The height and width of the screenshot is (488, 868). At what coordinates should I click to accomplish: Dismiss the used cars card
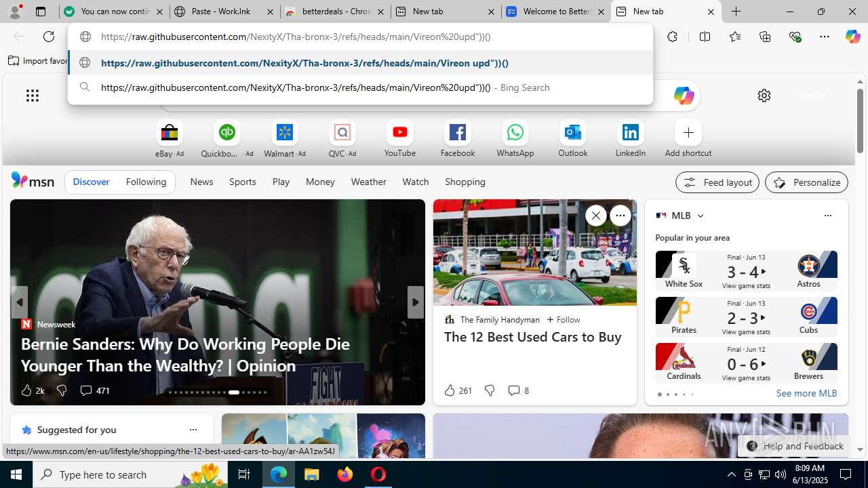click(x=595, y=216)
